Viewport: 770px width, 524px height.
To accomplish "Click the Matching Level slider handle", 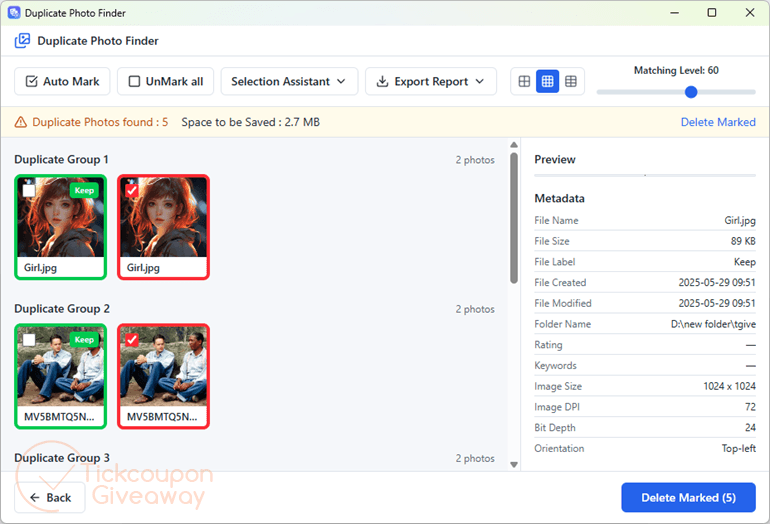I will coord(691,92).
